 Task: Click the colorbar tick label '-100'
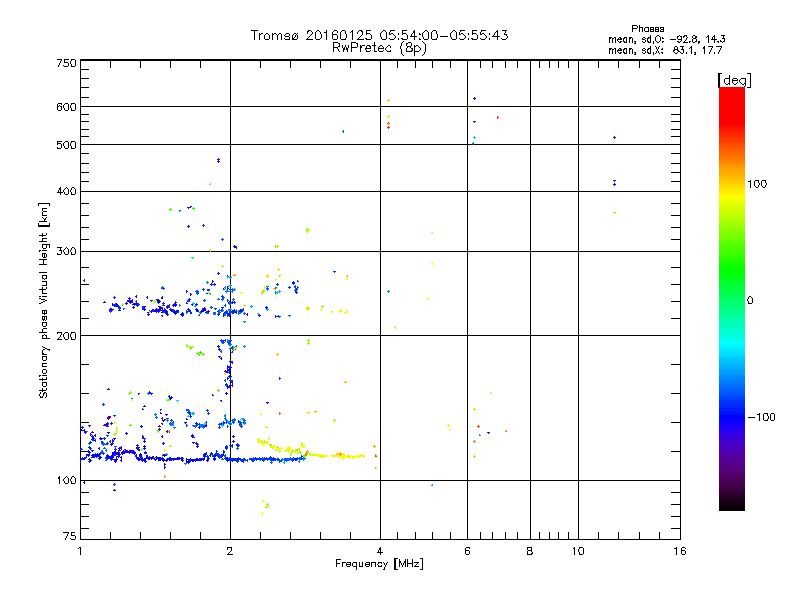click(x=761, y=417)
